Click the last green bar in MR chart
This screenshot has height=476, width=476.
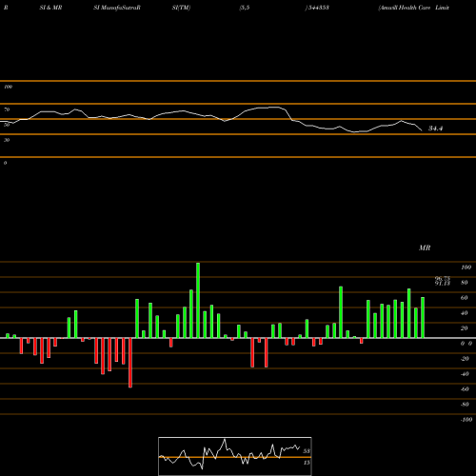[x=423, y=317]
